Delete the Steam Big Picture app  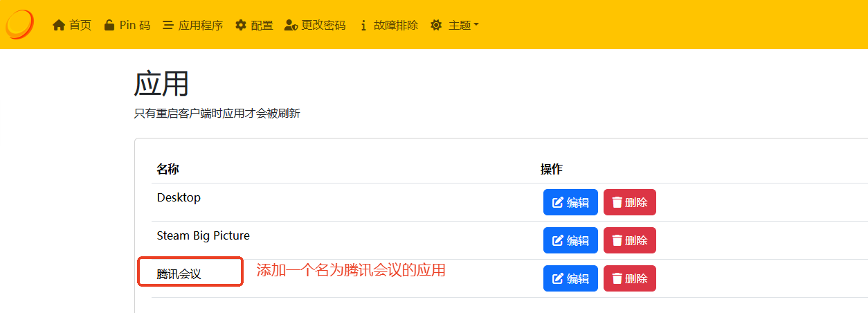pos(629,240)
